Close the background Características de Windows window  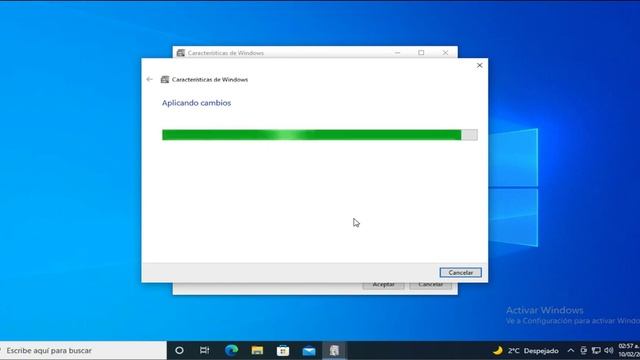point(445,53)
